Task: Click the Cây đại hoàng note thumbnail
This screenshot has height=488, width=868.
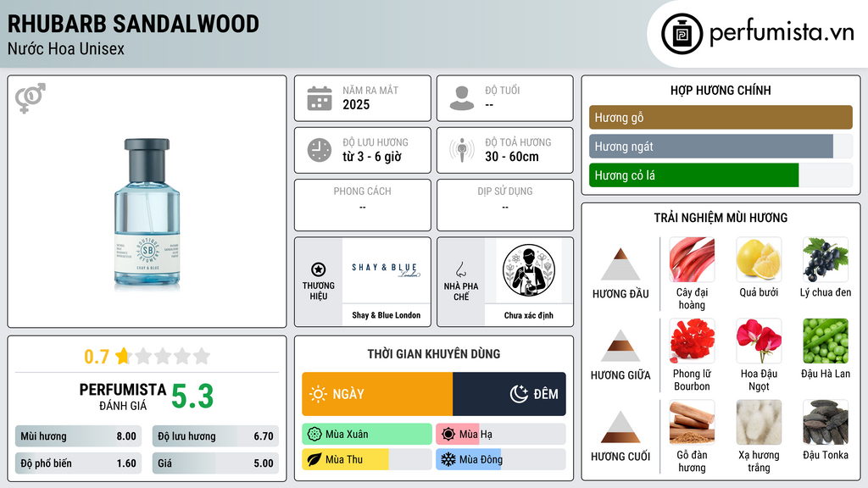Action: click(692, 259)
